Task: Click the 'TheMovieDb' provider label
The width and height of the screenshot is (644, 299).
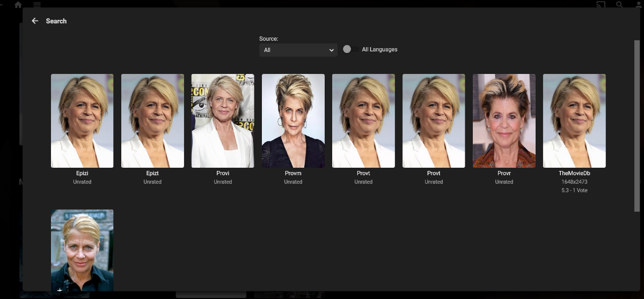Action: [x=574, y=174]
